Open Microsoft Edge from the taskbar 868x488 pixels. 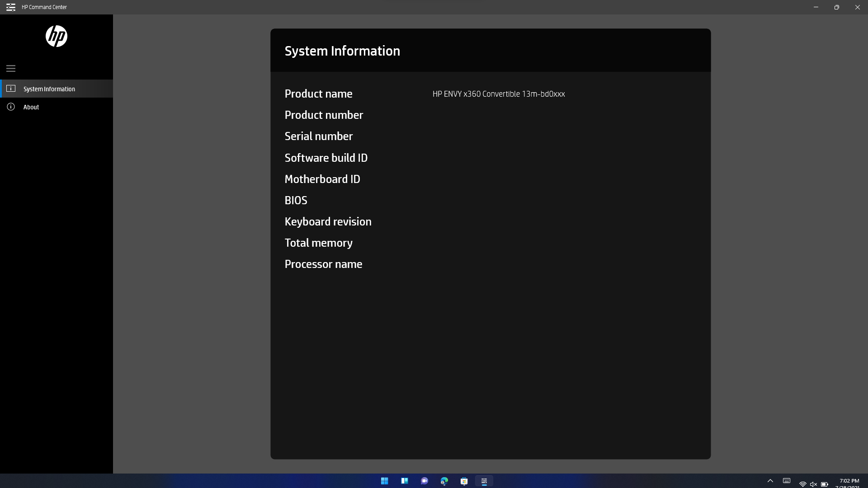[444, 481]
